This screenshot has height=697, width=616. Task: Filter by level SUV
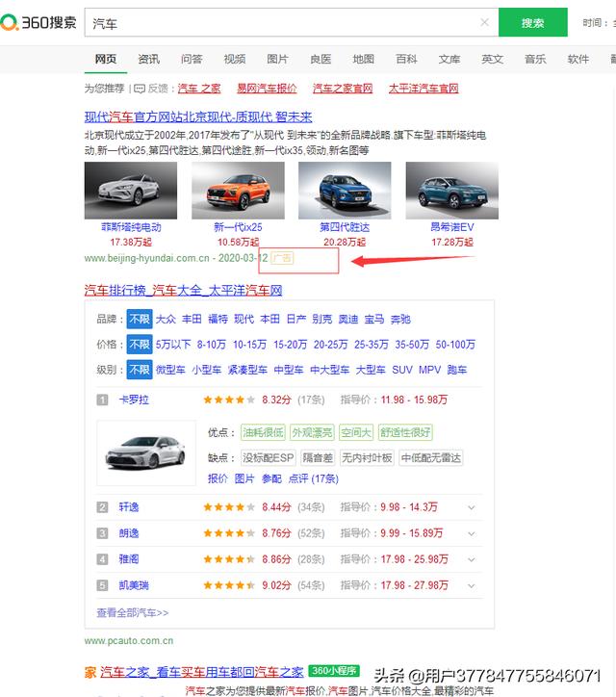[402, 370]
